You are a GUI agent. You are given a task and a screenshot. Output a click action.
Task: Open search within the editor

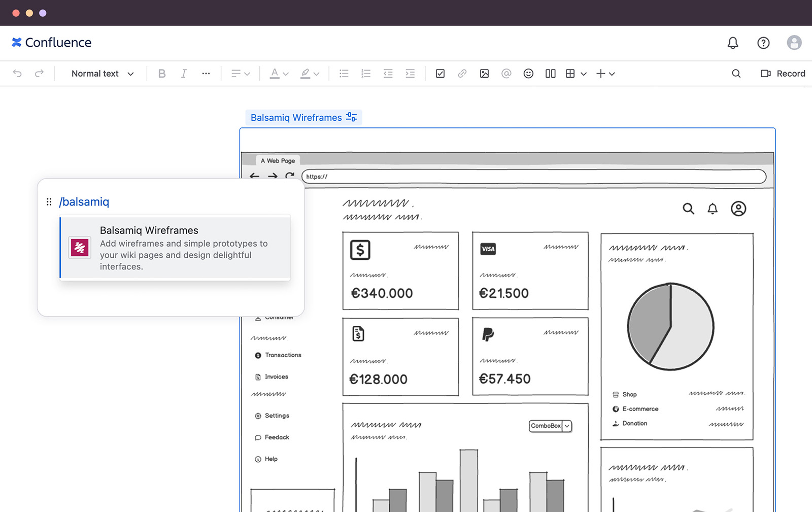pos(736,74)
